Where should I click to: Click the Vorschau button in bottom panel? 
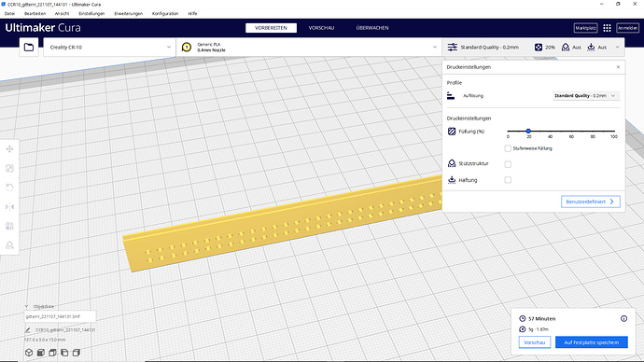(535, 342)
